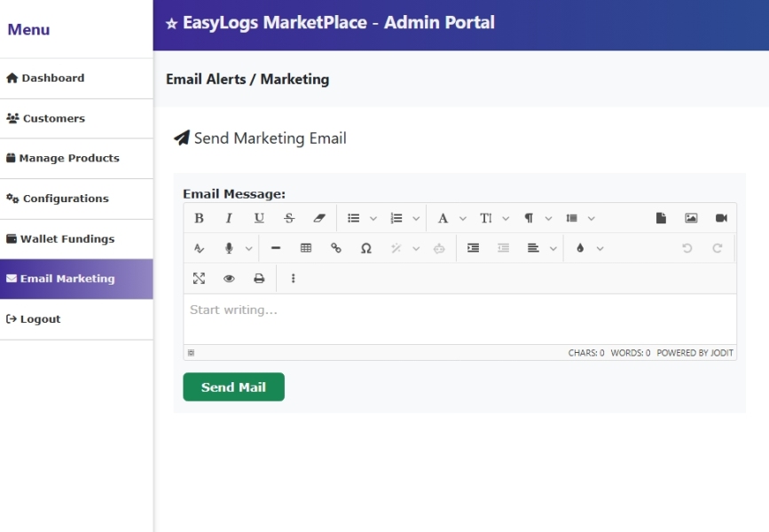The width and height of the screenshot is (769, 532).
Task: Print the email using the printer icon
Action: [x=259, y=278]
